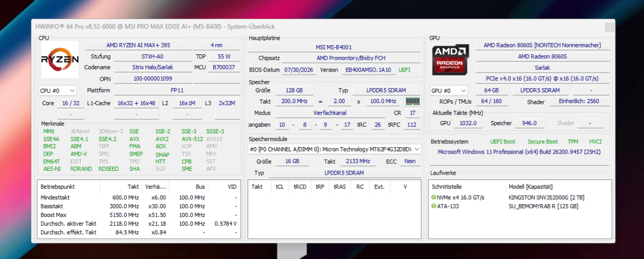The height and width of the screenshot is (259, 644).
Task: Select the SU_BEMOMYRAB R [125 GB] drive row
Action: tap(520, 206)
